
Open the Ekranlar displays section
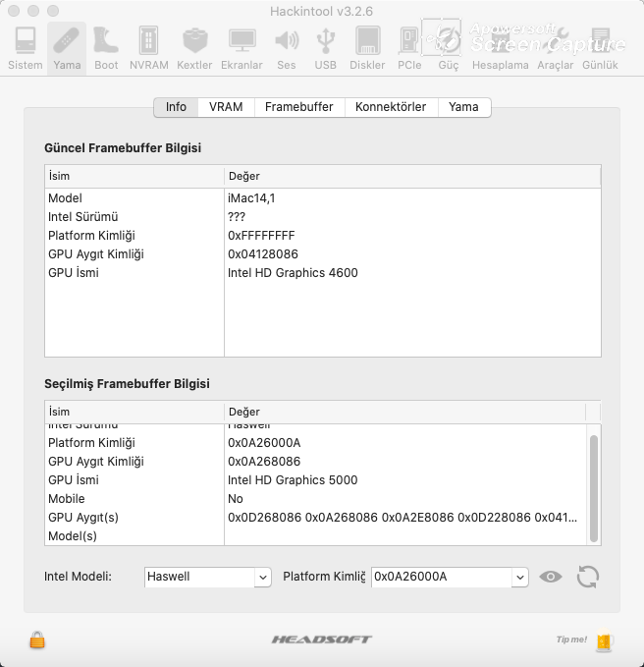(x=241, y=47)
